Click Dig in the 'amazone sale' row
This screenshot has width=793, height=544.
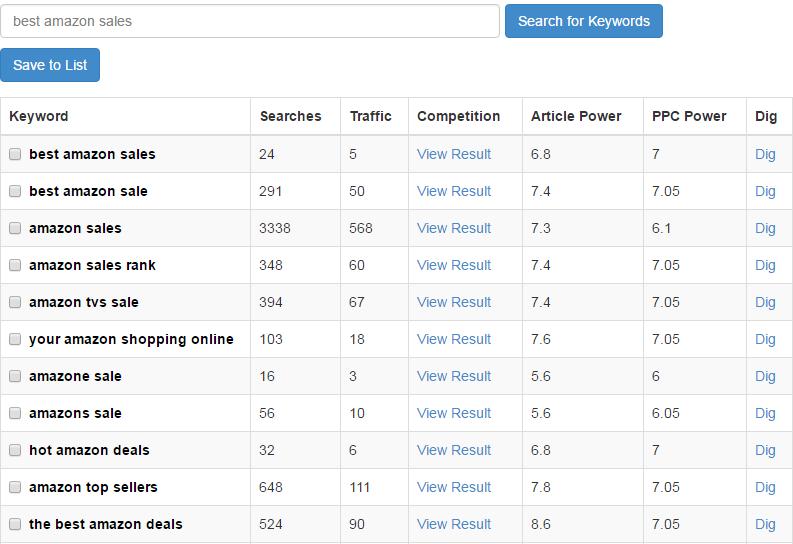tap(765, 376)
